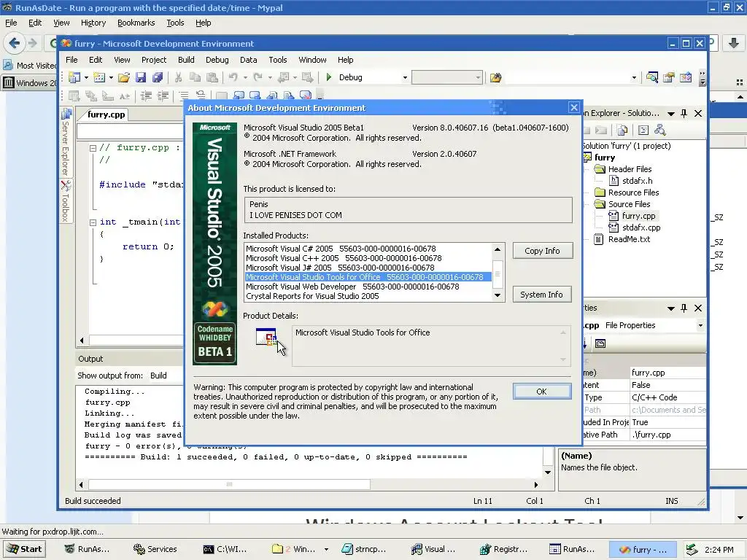
Task: Click the Object Browser toolbar icon
Action: (686, 77)
